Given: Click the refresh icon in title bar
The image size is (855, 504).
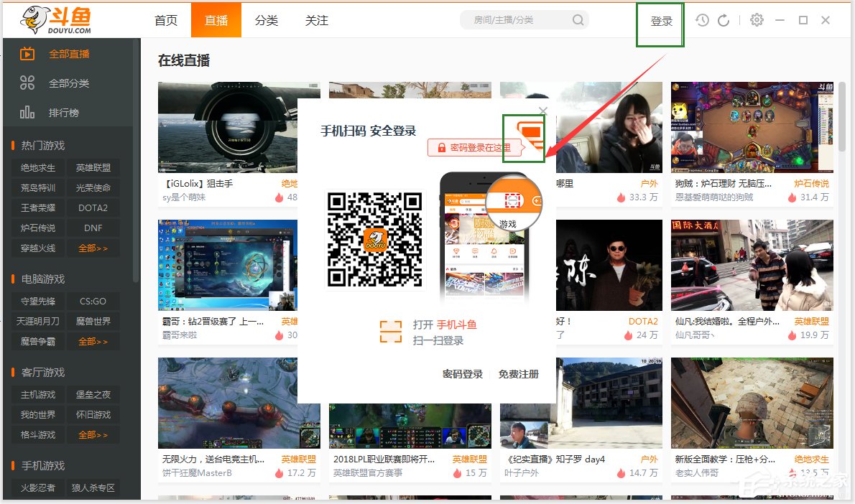Looking at the screenshot, I should coord(724,20).
